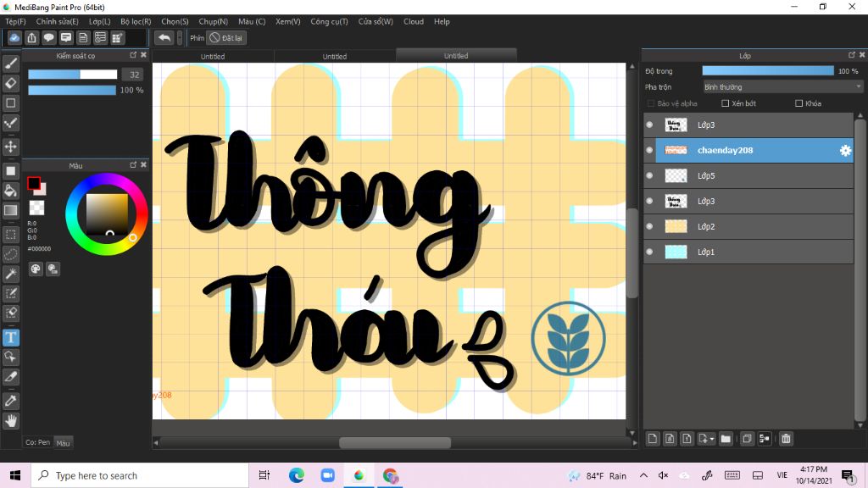Hide the Lớp2 layer
This screenshot has width=868, height=488.
point(649,226)
